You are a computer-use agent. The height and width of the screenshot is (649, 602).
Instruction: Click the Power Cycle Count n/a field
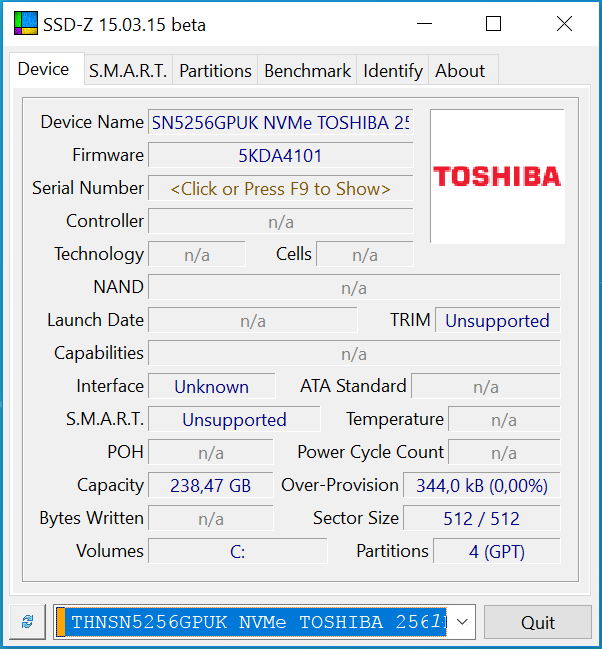(x=504, y=453)
